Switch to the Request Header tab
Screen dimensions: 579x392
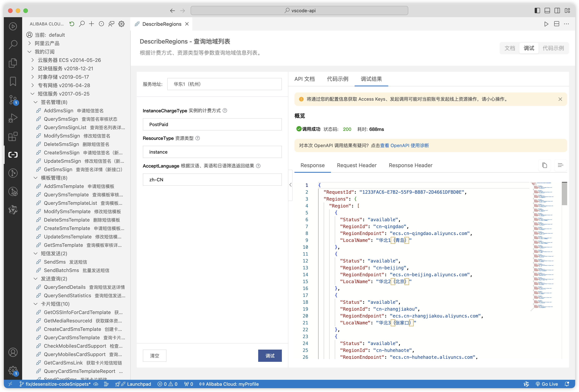pyautogui.click(x=357, y=165)
